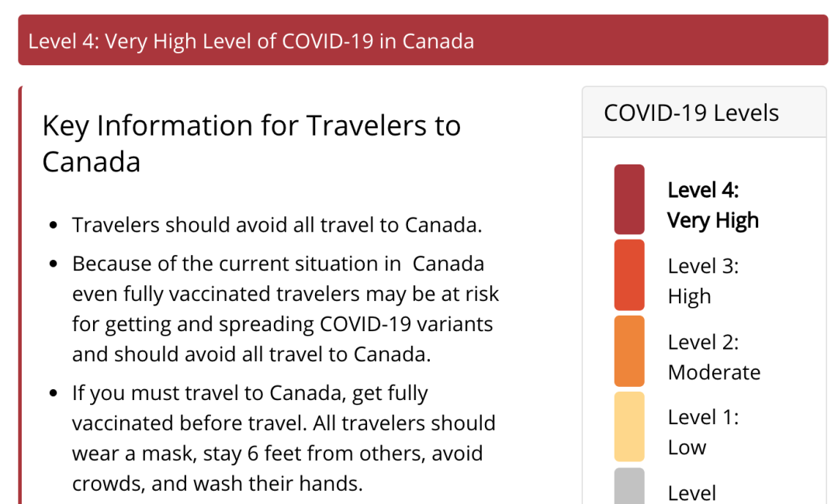The image size is (838, 504).
Task: Click the dark red Level 4 swatch
Action: [x=629, y=199]
